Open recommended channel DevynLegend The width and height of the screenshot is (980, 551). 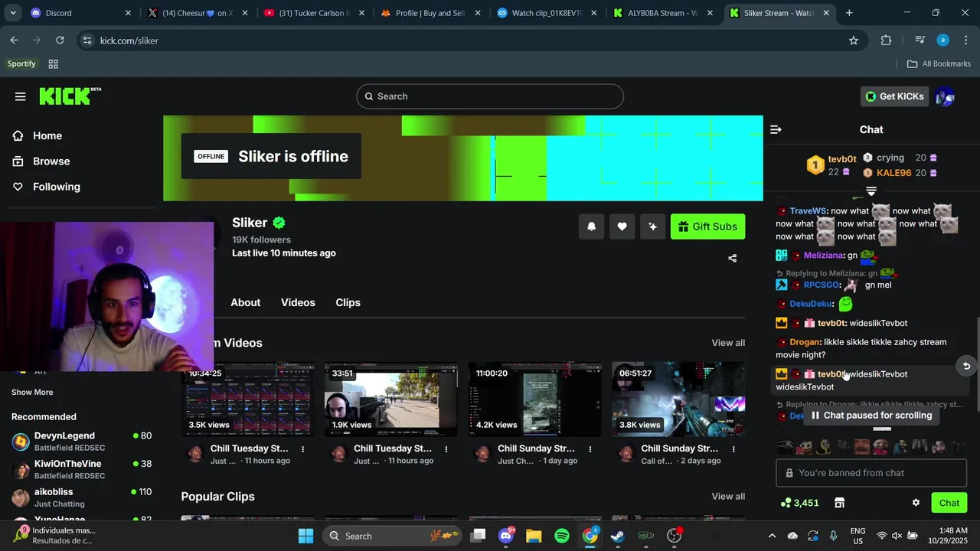click(81, 442)
